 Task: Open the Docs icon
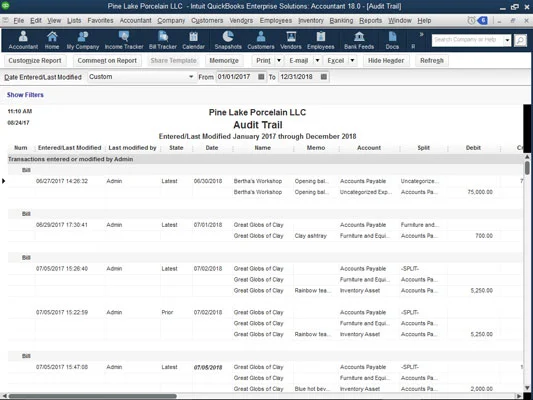pos(392,40)
